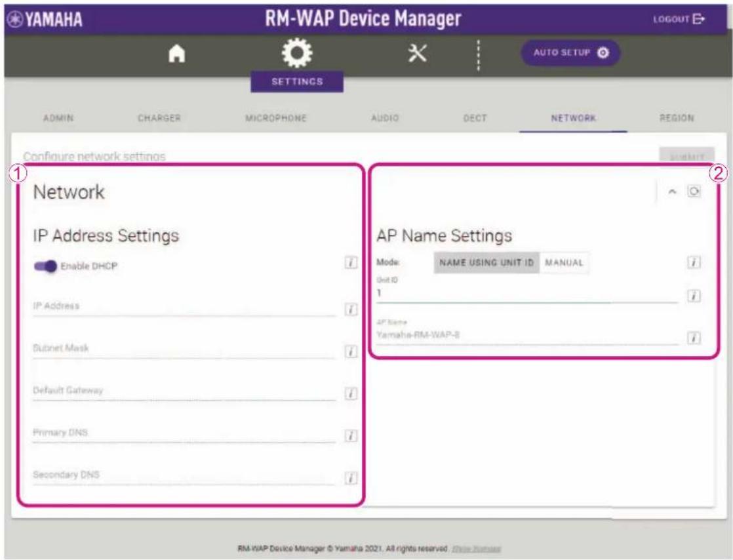This screenshot has height=560, width=733.
Task: Show info for AP Name Mode
Action: pyautogui.click(x=694, y=263)
